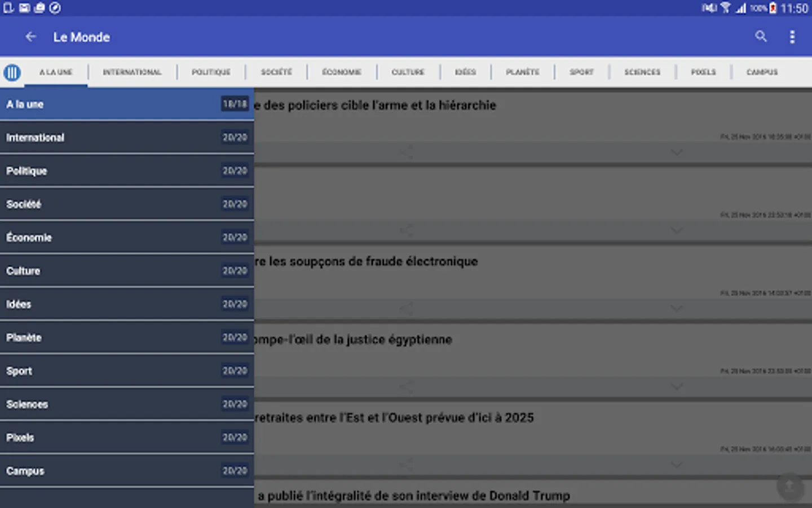Switch to the PIXELS tab
Screen dimensions: 812x508
tap(703, 72)
